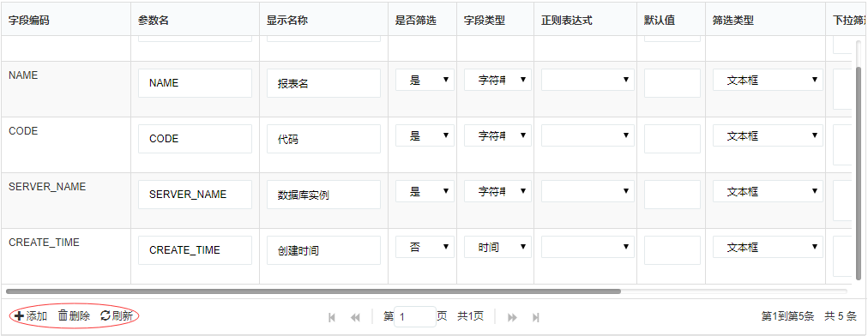
Task: Click the 数据库实例 display name input
Action: [324, 195]
